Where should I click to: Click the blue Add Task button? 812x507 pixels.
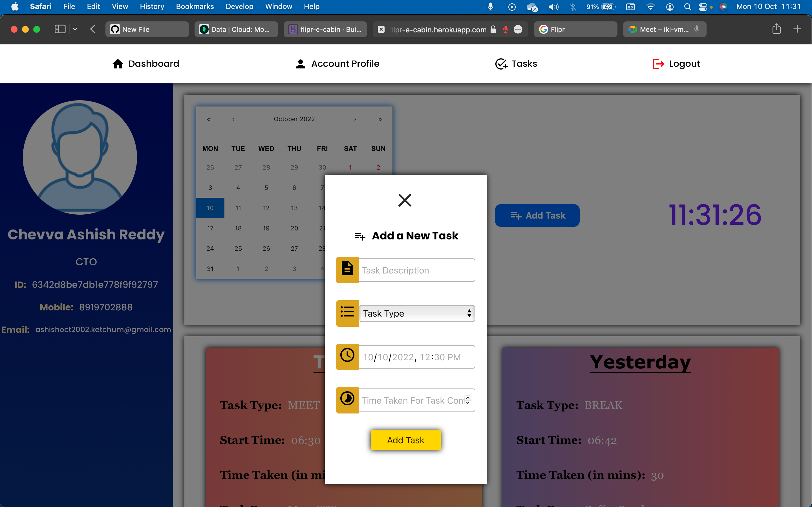[x=537, y=215]
